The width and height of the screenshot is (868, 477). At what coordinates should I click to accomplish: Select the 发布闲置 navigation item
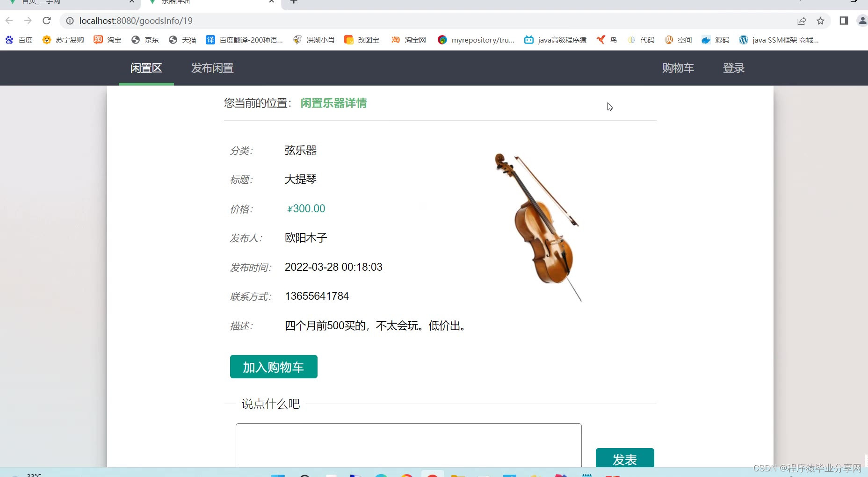pos(212,68)
